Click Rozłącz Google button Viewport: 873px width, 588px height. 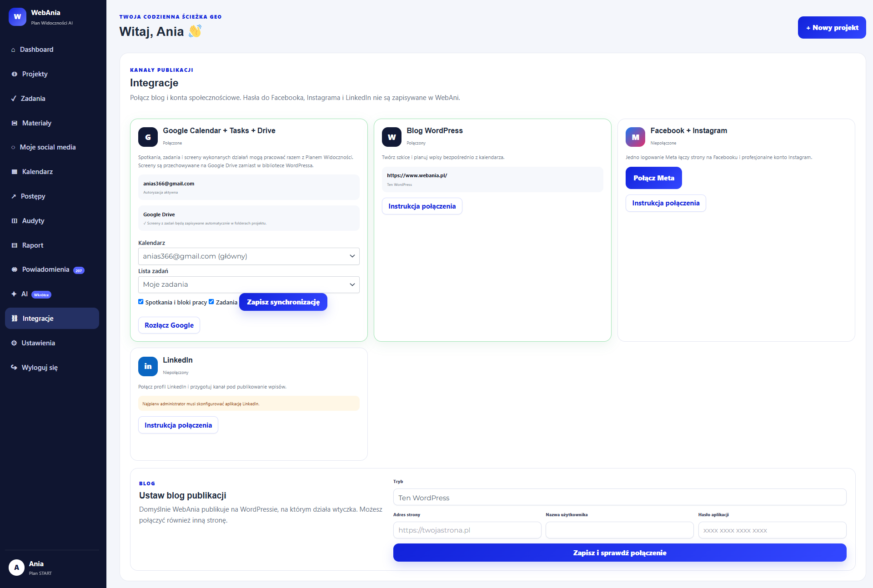169,325
